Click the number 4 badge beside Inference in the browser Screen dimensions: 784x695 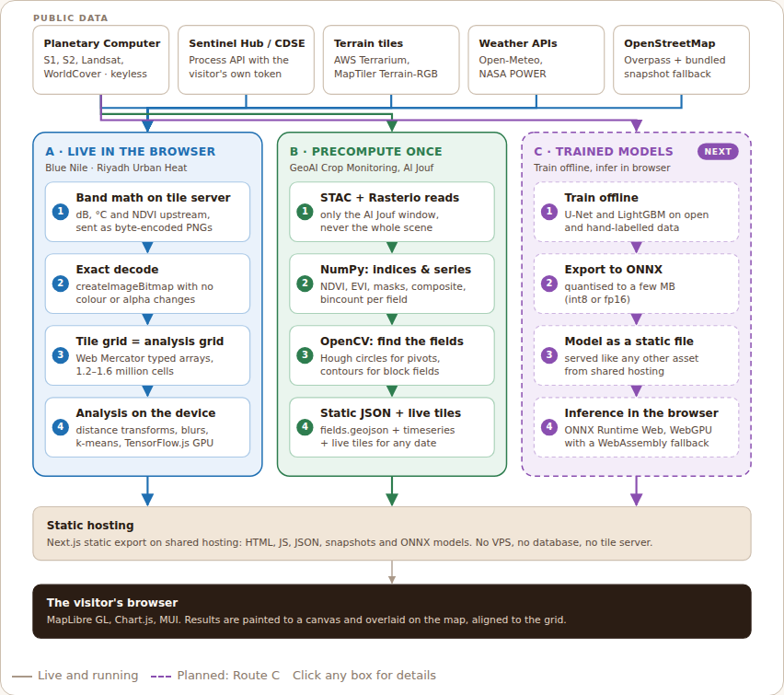coord(549,427)
